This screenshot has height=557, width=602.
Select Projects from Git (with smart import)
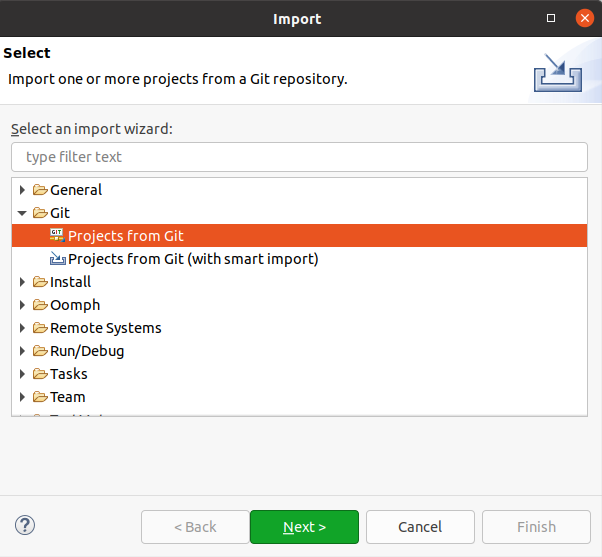pyautogui.click(x=192, y=259)
